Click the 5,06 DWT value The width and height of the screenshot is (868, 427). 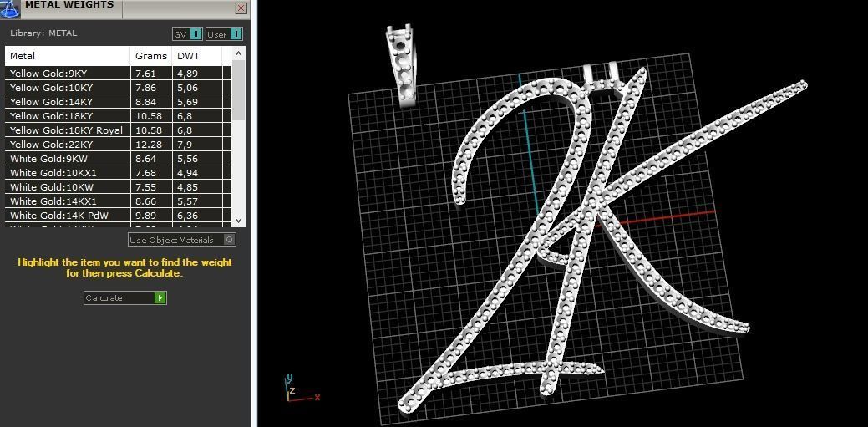[x=187, y=88]
